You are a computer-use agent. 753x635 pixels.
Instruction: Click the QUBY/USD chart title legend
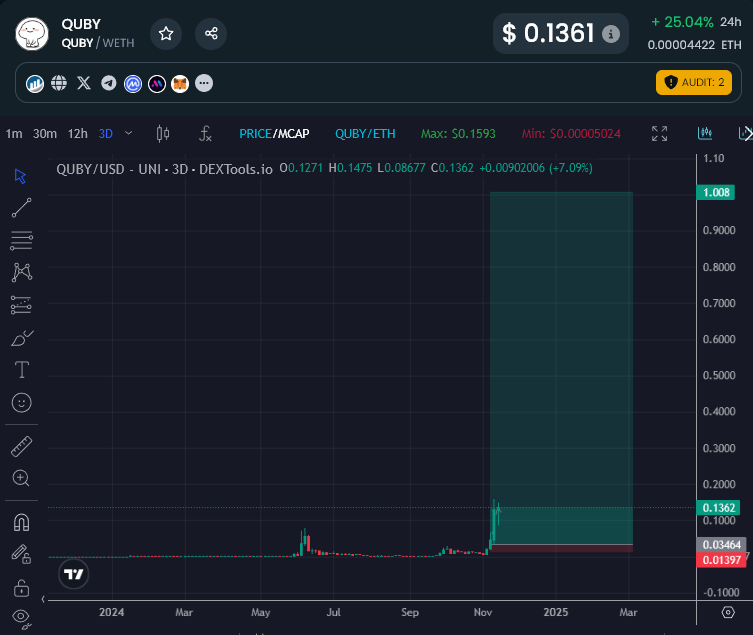pos(164,169)
